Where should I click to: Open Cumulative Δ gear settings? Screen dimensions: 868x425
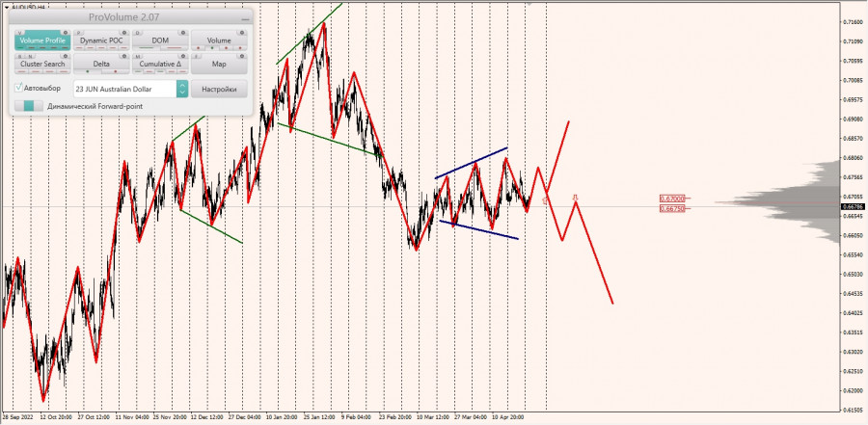(183, 57)
